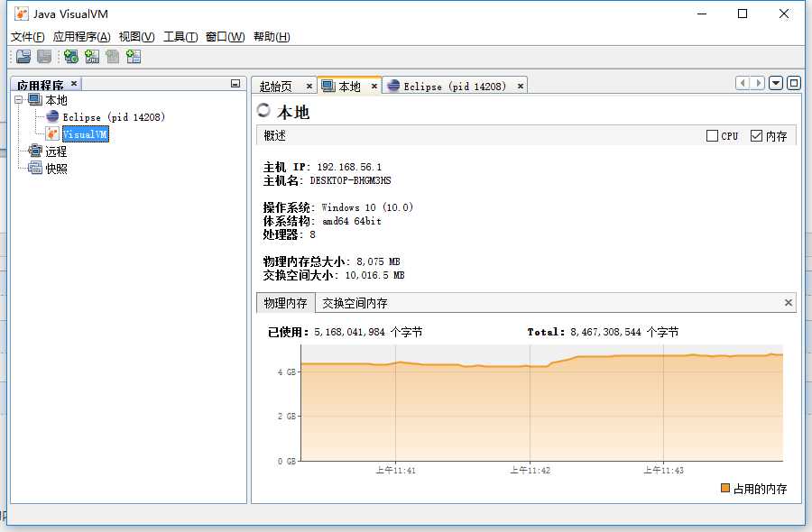The image size is (812, 532).
Task: Select the 快照 tree node
Action: pyautogui.click(x=56, y=169)
